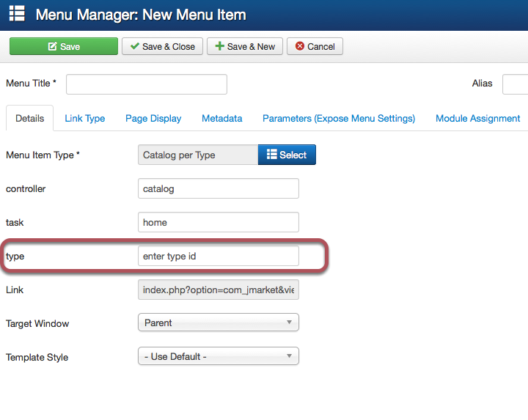Click the Link field with index.php URL
The image size is (528, 420).
(219, 290)
